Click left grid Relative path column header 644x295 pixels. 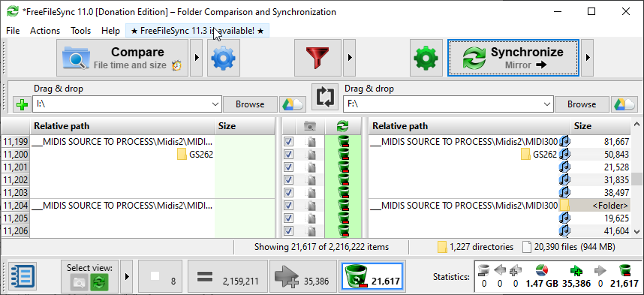(122, 127)
